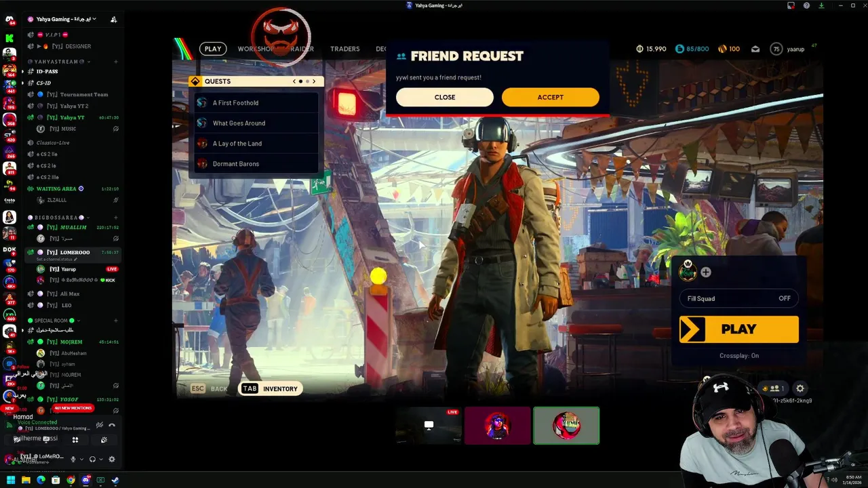Open File Explorer from taskbar
Image resolution: width=868 pixels, height=488 pixels.
point(26,480)
